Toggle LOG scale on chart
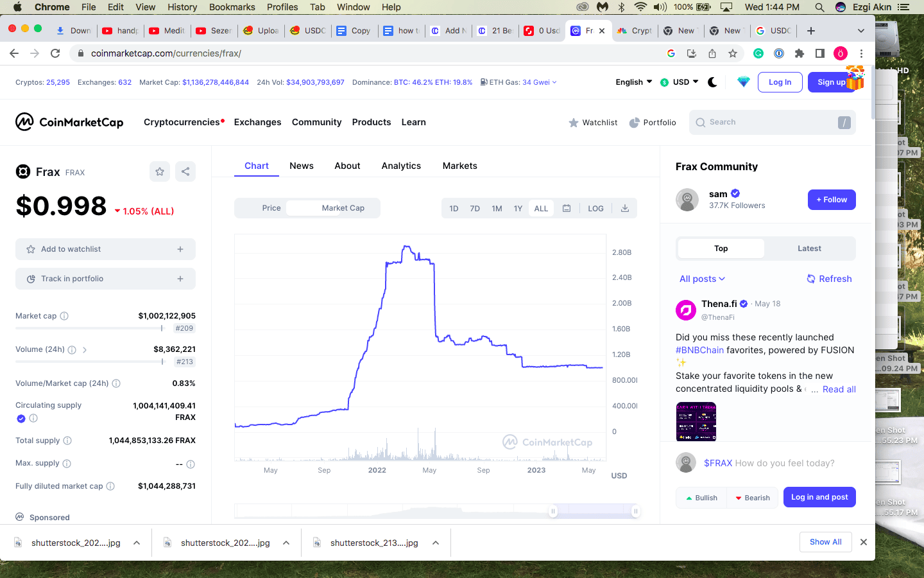 coord(595,208)
